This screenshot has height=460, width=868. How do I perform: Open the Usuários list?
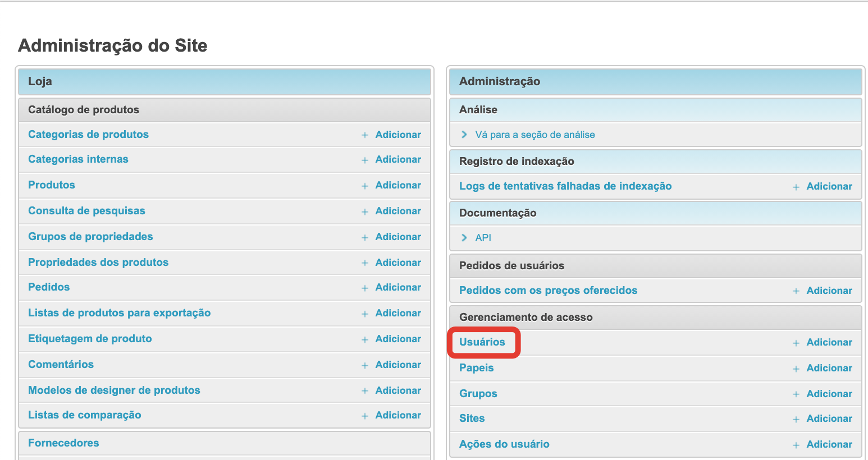pyautogui.click(x=482, y=342)
